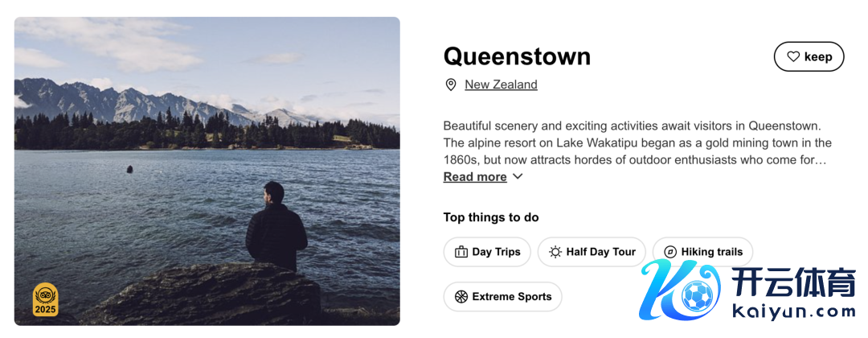Select the Day Trips label
This screenshot has width=868, height=338.
496,252
